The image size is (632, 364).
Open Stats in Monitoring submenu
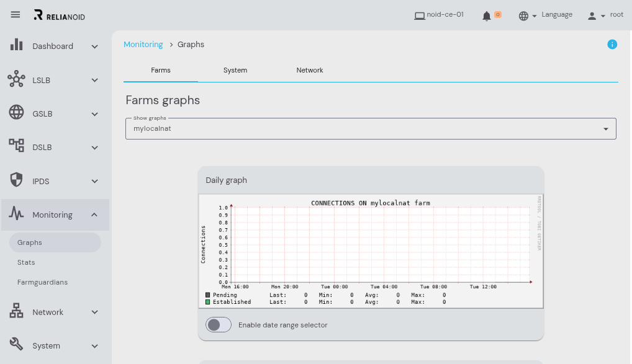(26, 262)
